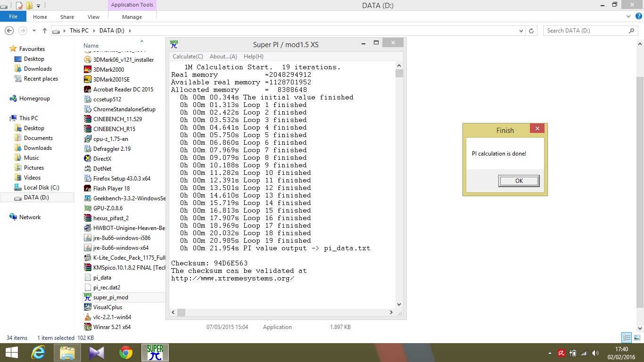
Task: Open the Calculate(C) menu in Super PI
Action: (188, 57)
